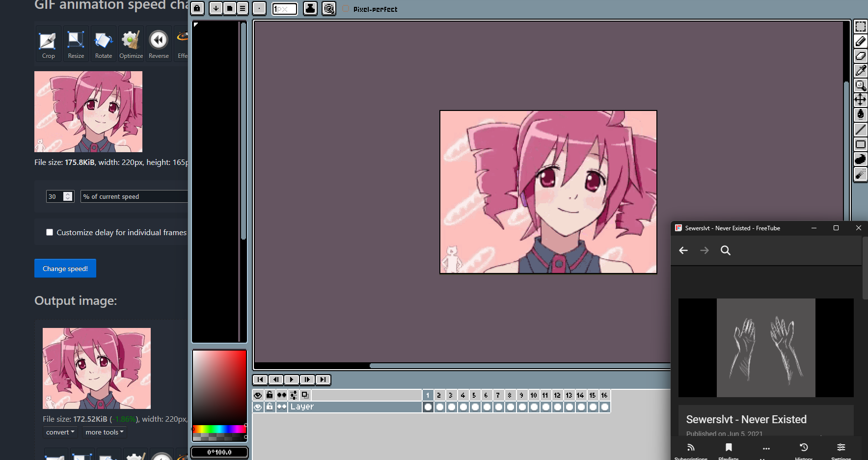
Task: Toggle the edit lock button on the Aseprite toolbar
Action: pyautogui.click(x=197, y=8)
